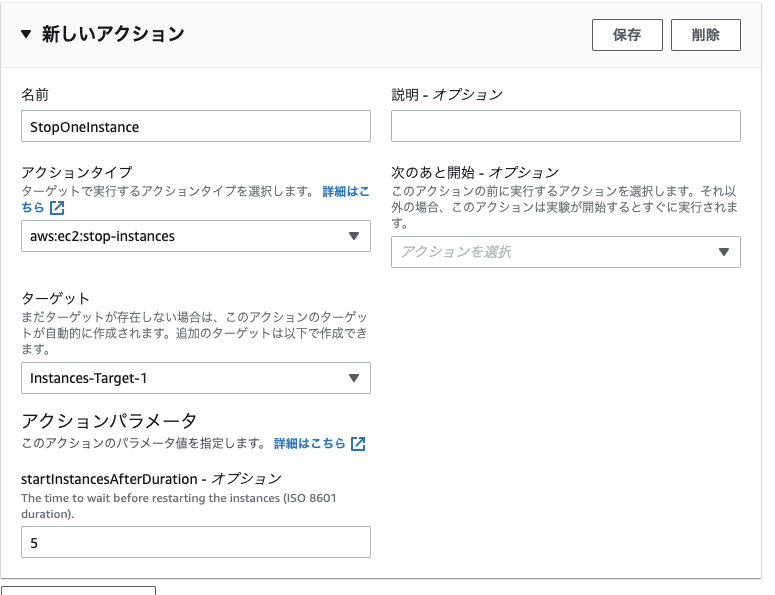
Task: Click the 名前 label
Action: (35, 94)
